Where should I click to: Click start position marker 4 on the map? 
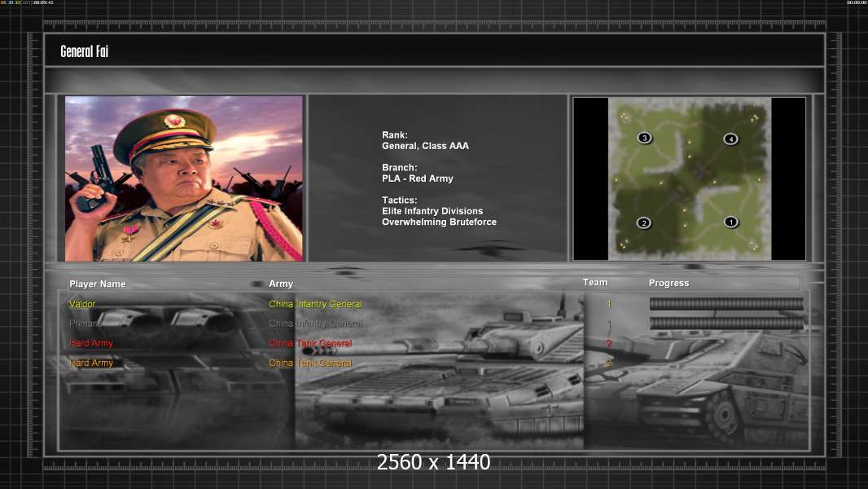coord(730,139)
